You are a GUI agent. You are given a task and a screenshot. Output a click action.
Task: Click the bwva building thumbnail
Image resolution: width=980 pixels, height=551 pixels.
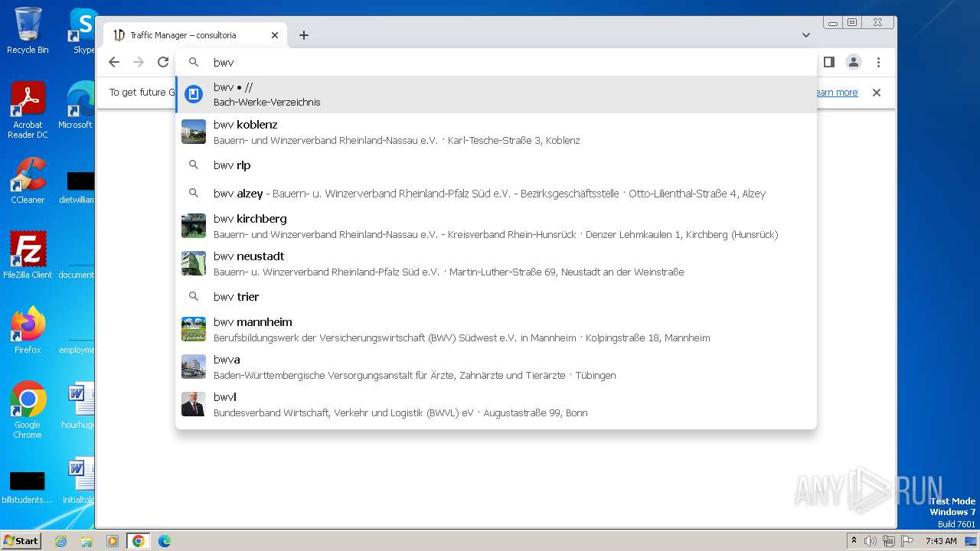coord(194,367)
